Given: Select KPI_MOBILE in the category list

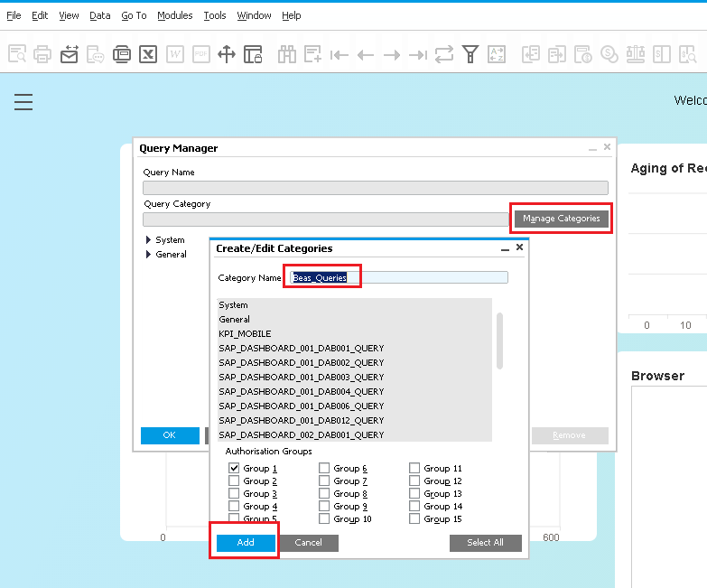Looking at the screenshot, I should pyautogui.click(x=245, y=334).
